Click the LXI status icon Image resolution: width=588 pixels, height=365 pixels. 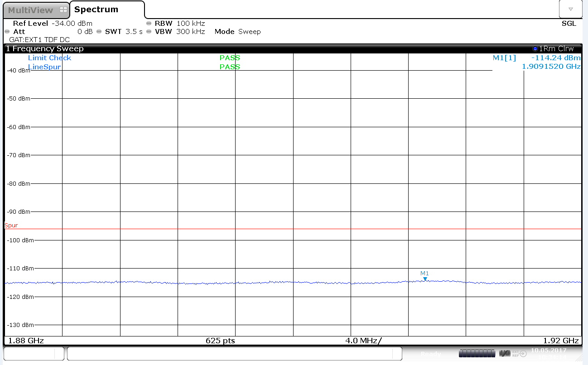(x=505, y=353)
